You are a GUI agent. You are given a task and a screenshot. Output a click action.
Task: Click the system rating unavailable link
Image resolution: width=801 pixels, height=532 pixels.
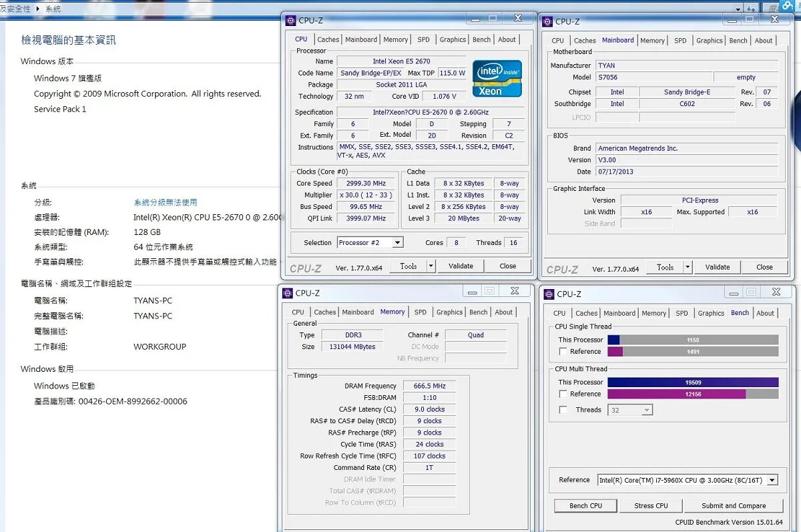tap(166, 202)
